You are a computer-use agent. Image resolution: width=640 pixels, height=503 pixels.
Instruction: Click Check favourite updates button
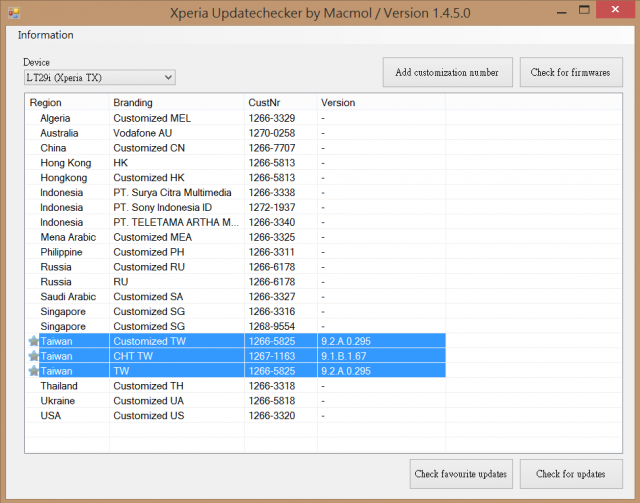(x=461, y=474)
